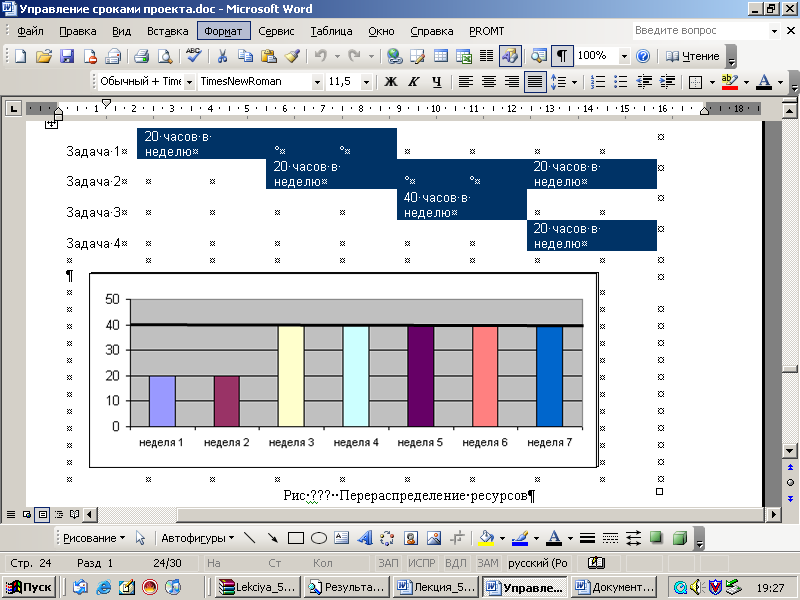Open the highlight color dropdown arrow

tap(746, 82)
